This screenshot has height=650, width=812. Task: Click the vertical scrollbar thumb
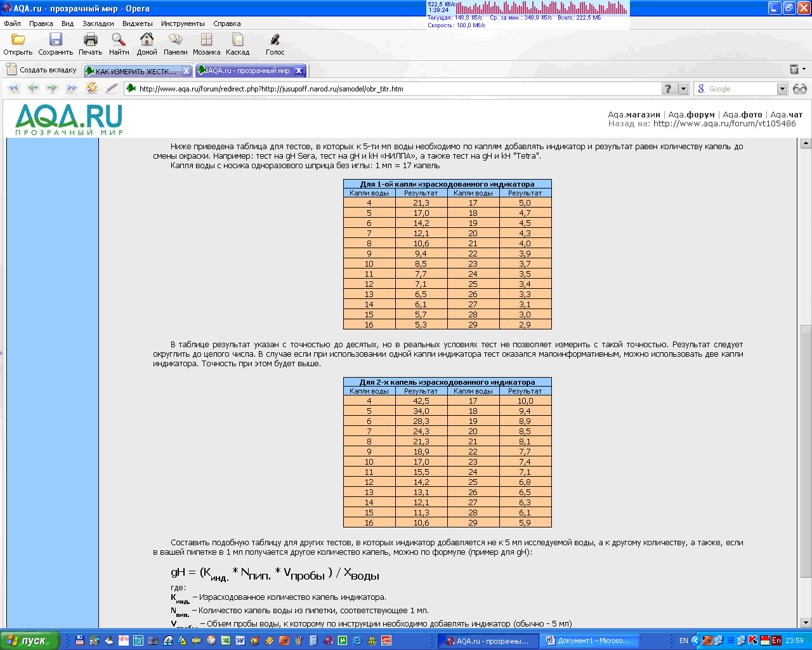pyautogui.click(x=806, y=451)
